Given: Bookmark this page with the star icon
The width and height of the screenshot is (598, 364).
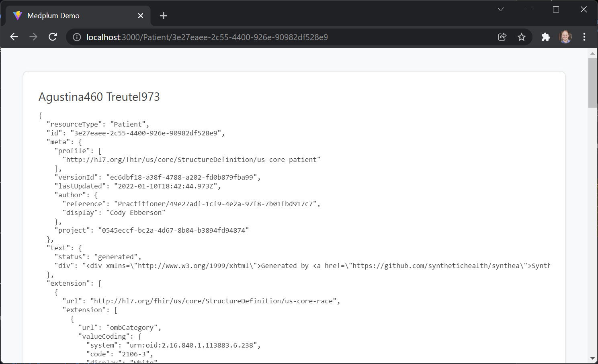Looking at the screenshot, I should click(521, 37).
